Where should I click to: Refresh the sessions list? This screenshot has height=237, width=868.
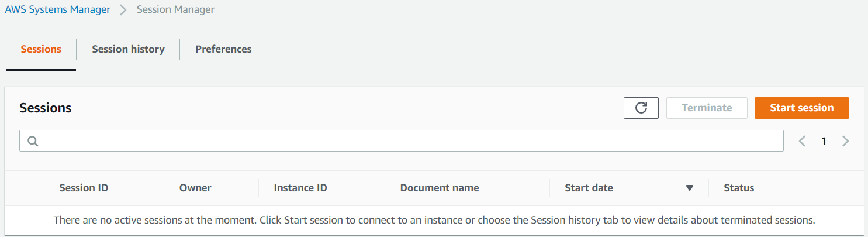pos(641,108)
